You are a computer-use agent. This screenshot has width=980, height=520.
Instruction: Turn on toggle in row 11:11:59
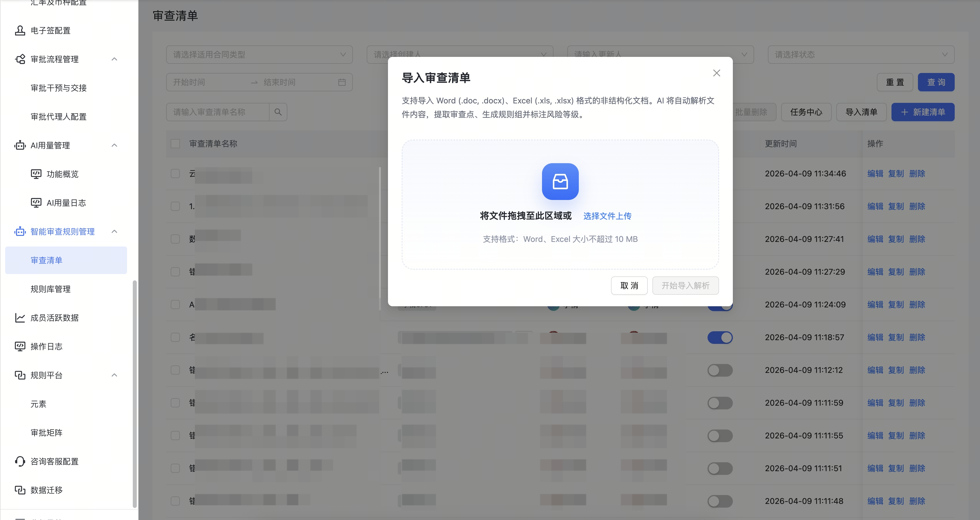pos(720,403)
